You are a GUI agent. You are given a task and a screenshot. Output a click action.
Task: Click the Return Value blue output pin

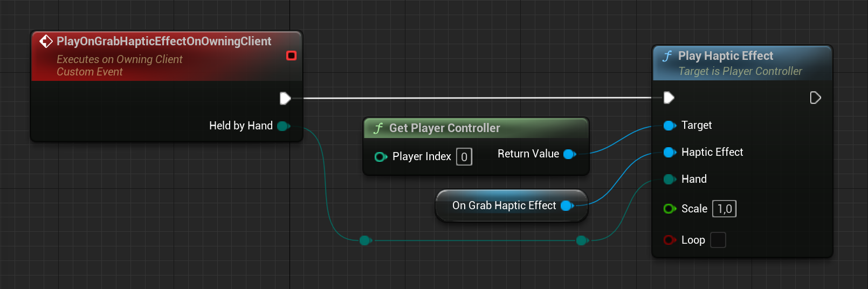[x=569, y=154]
